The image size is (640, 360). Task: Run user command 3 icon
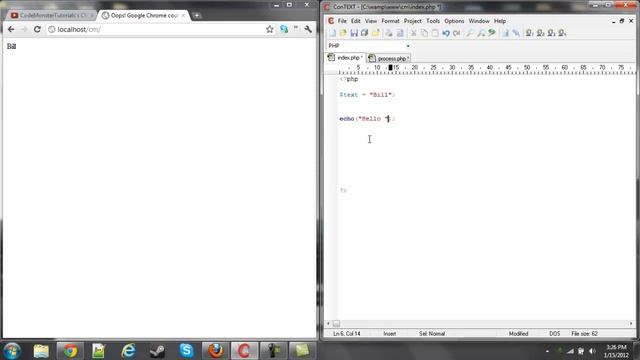(x=551, y=33)
